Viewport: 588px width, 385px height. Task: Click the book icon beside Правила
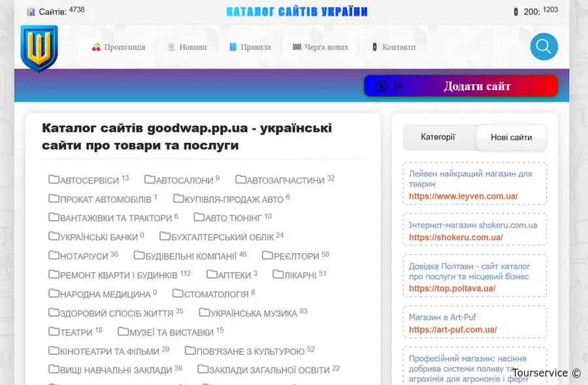click(233, 47)
